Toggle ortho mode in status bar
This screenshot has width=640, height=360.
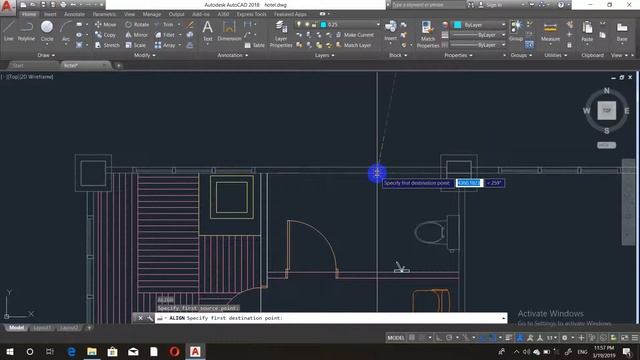(439, 338)
